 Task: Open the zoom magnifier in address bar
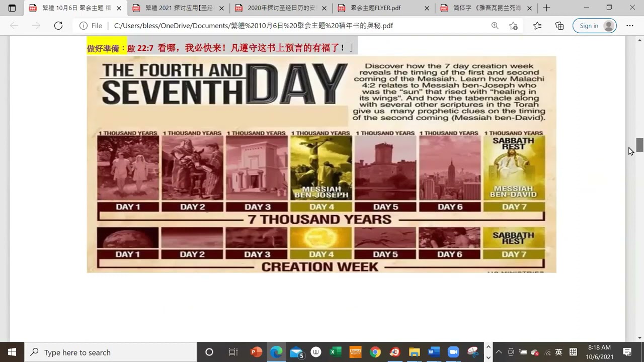(x=495, y=26)
